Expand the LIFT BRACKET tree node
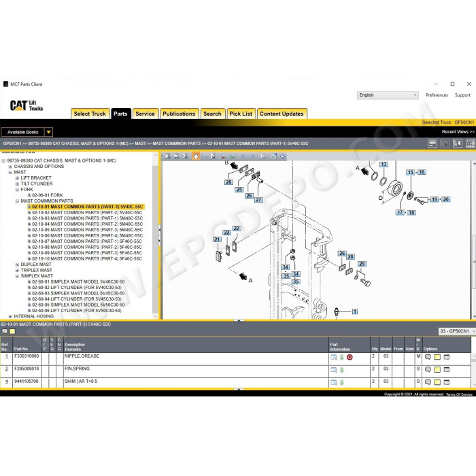The height and width of the screenshot is (476, 476). [x=17, y=178]
